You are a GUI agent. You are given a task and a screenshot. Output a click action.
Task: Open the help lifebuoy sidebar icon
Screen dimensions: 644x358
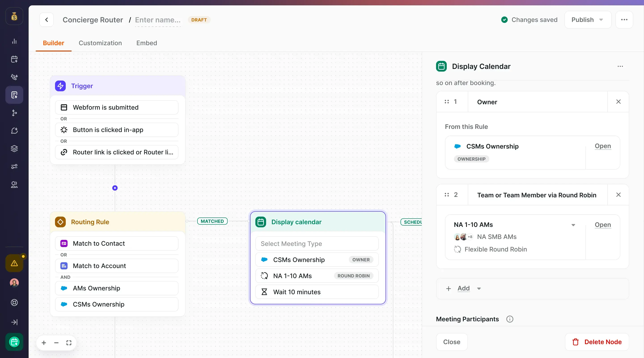14,303
